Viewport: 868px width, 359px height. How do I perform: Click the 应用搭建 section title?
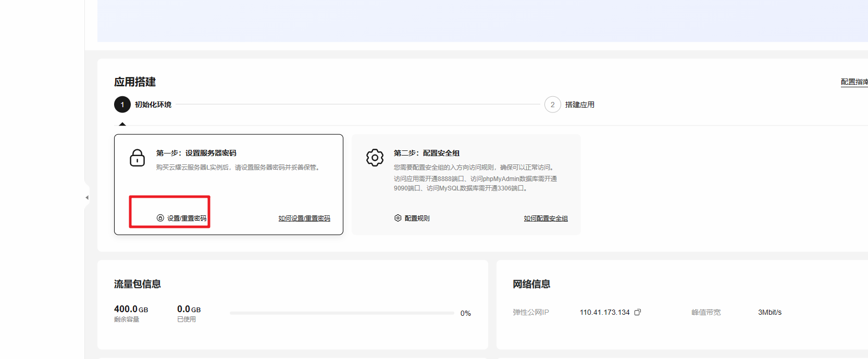tap(135, 82)
